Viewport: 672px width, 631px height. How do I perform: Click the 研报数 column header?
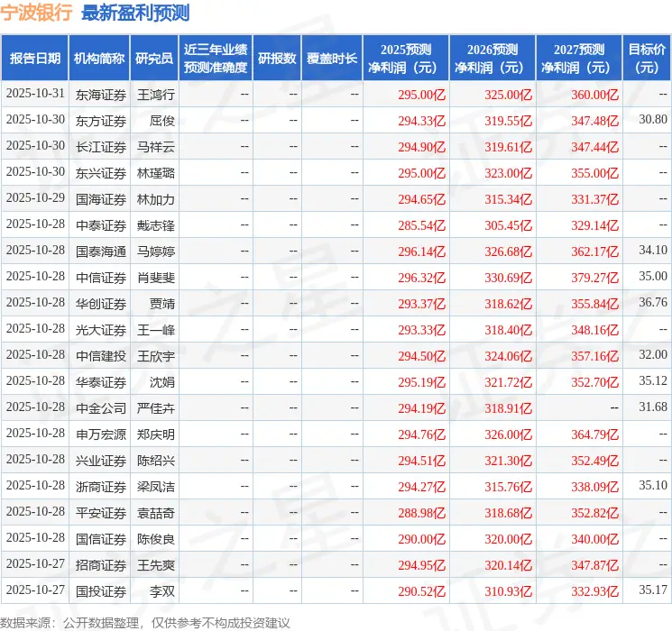(277, 58)
